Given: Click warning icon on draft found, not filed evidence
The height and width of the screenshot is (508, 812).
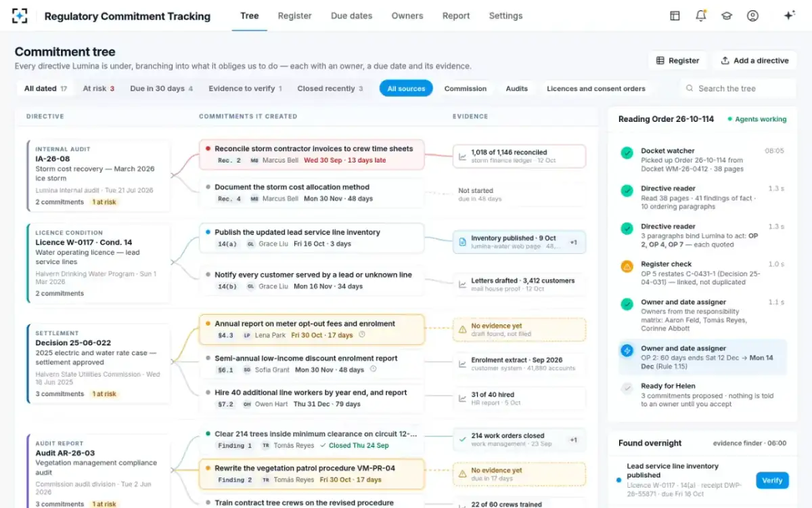Looking at the screenshot, I should tap(462, 329).
